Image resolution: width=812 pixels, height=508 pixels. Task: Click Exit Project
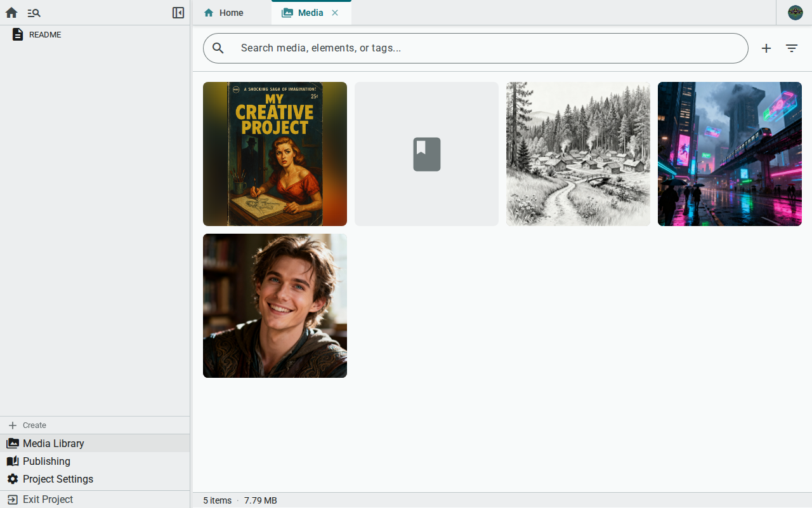point(95,499)
